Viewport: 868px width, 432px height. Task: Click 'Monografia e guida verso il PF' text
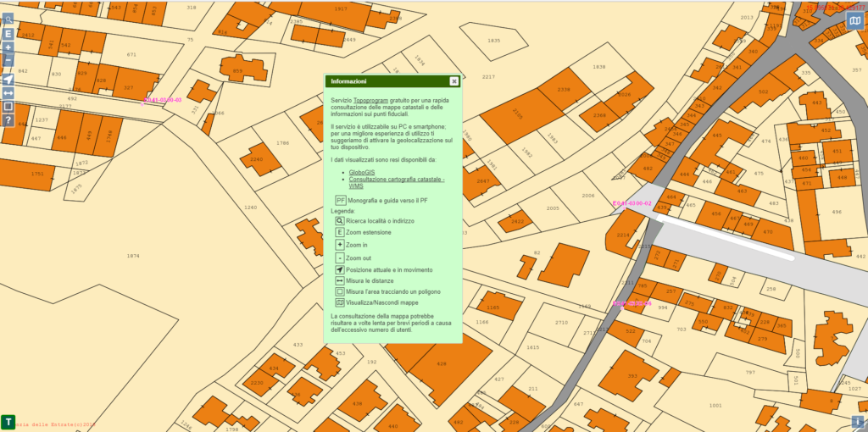tap(387, 200)
